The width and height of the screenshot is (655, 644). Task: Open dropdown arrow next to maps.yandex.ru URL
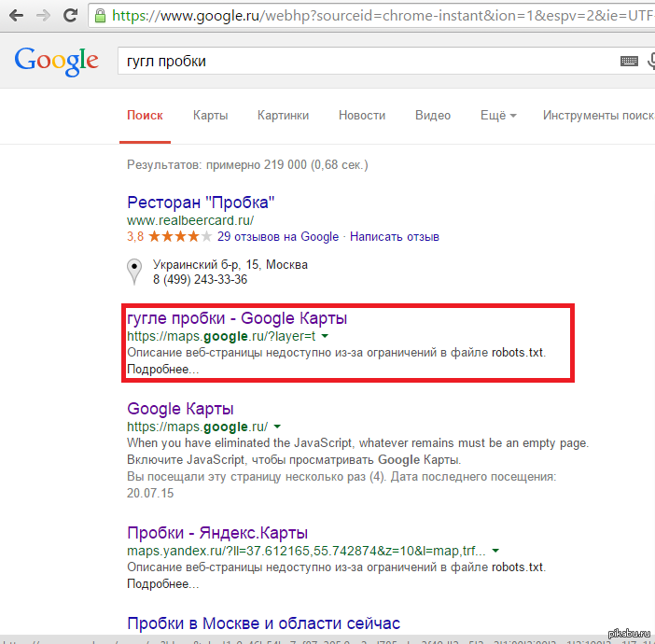click(495, 551)
